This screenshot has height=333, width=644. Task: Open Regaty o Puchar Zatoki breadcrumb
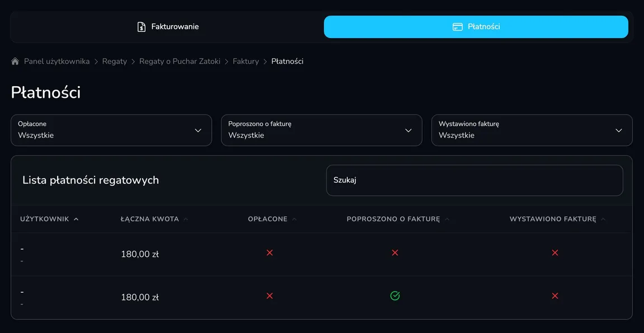pos(180,61)
